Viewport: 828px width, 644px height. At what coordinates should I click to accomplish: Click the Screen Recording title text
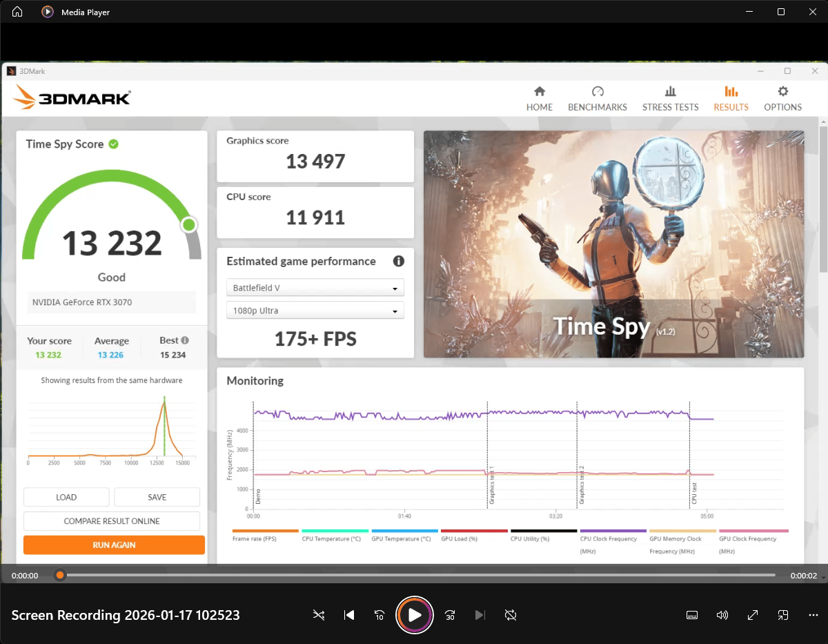click(x=126, y=615)
